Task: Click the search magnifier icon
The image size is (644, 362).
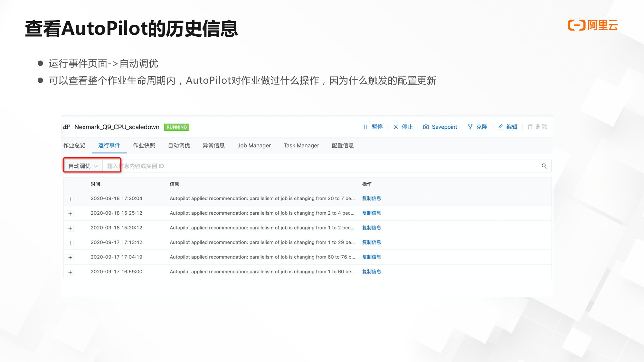Action: coord(544,166)
